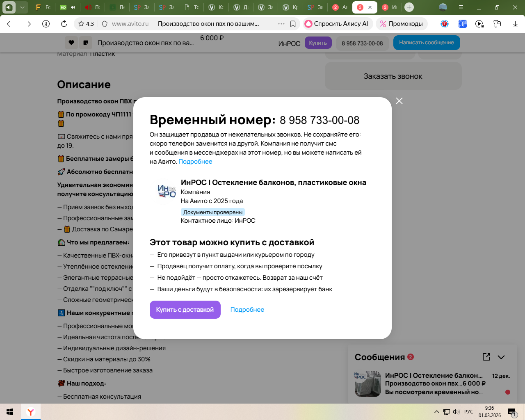Screen dimensions: 525x420
Task: Open the network status tray icon
Action: click(447, 412)
